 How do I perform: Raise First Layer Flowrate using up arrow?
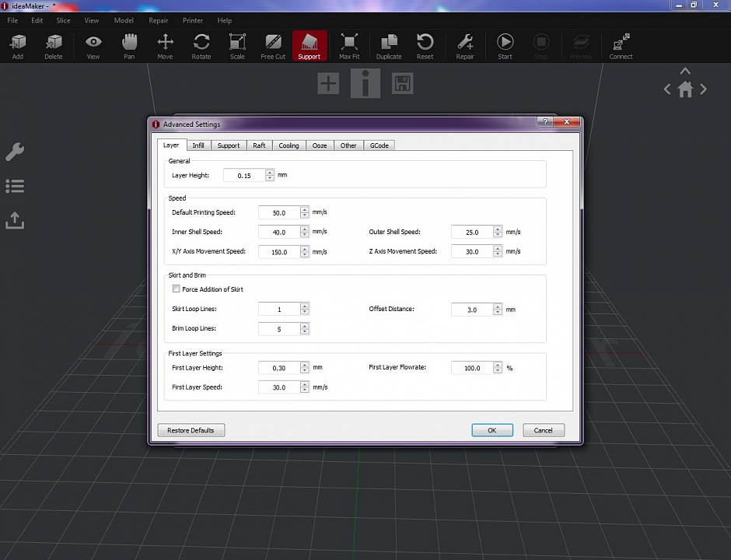(497, 364)
